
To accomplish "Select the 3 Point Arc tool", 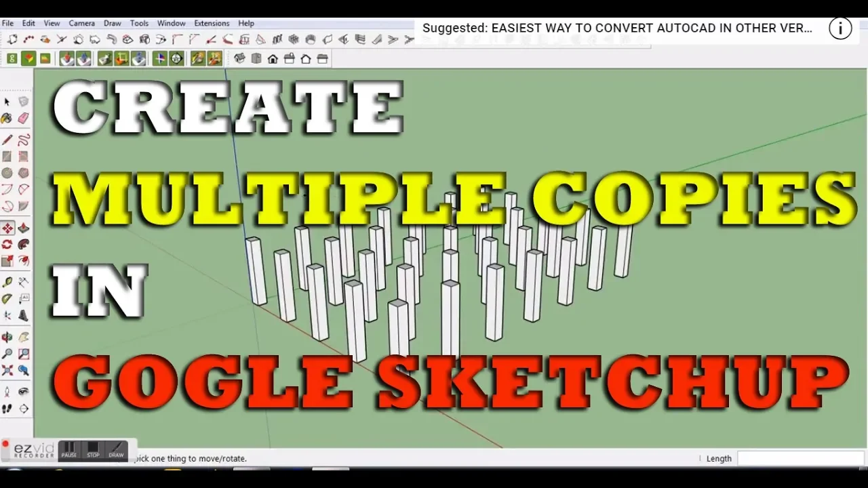I will coord(7,206).
